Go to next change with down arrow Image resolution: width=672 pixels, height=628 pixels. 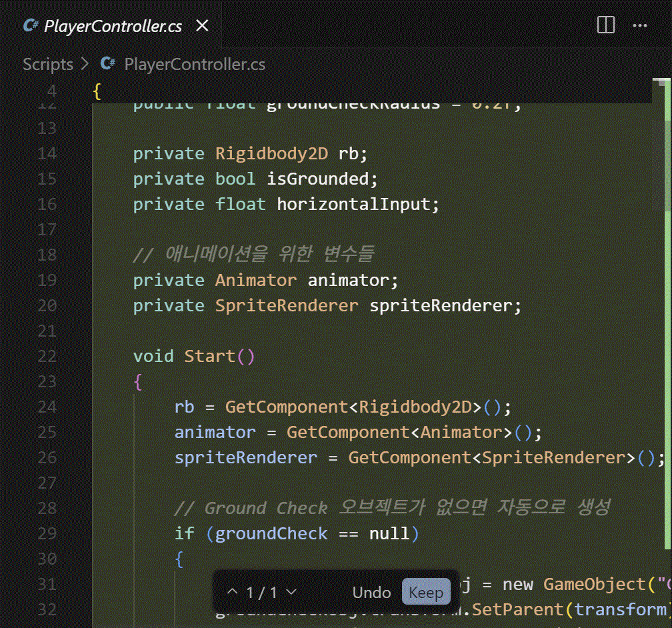tap(291, 592)
